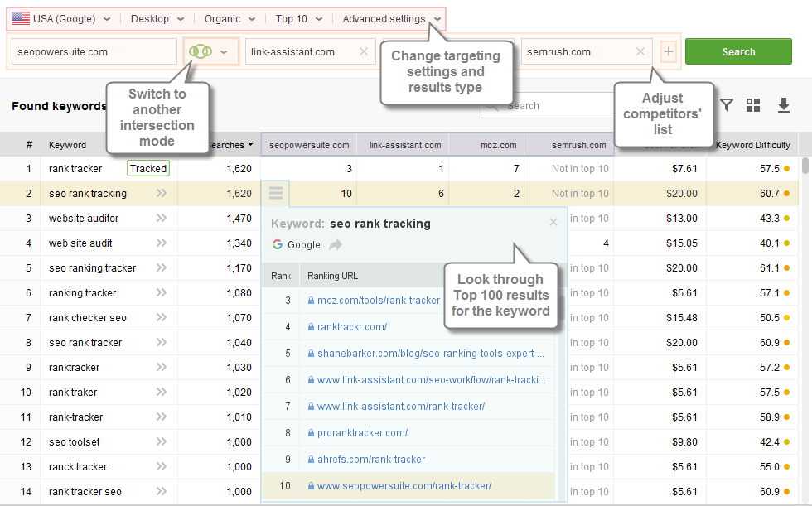Open the keyword filter funnel icon
The image size is (812, 506).
727,105
